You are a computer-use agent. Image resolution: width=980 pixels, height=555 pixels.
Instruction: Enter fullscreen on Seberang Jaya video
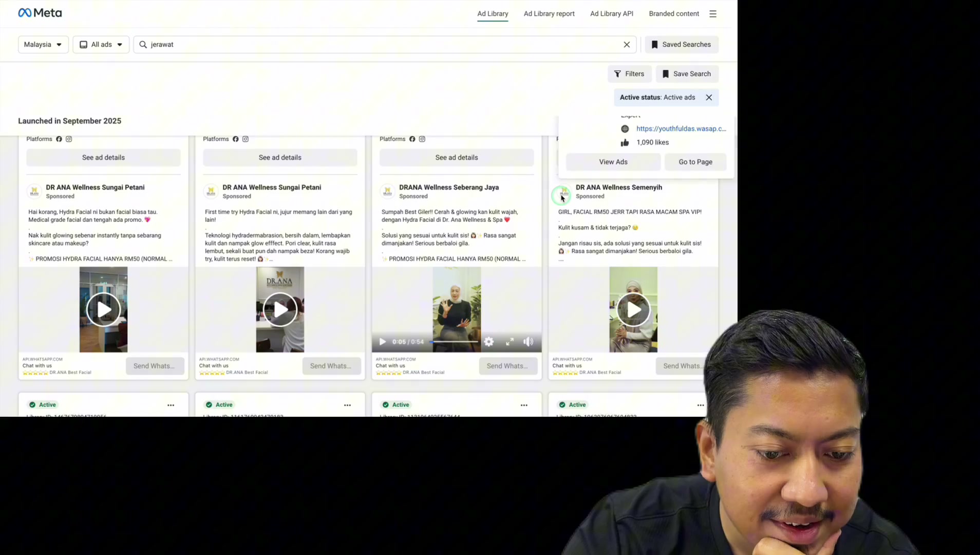[510, 342]
